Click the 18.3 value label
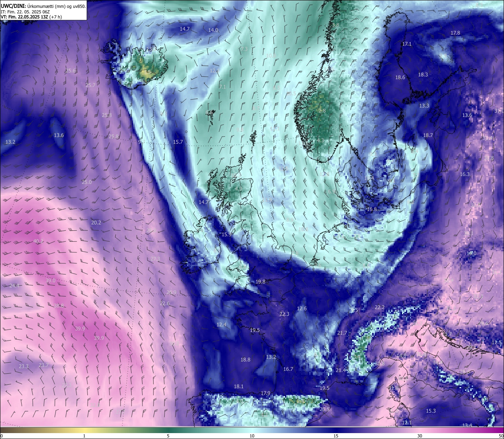504x439 pixels. tap(423, 74)
